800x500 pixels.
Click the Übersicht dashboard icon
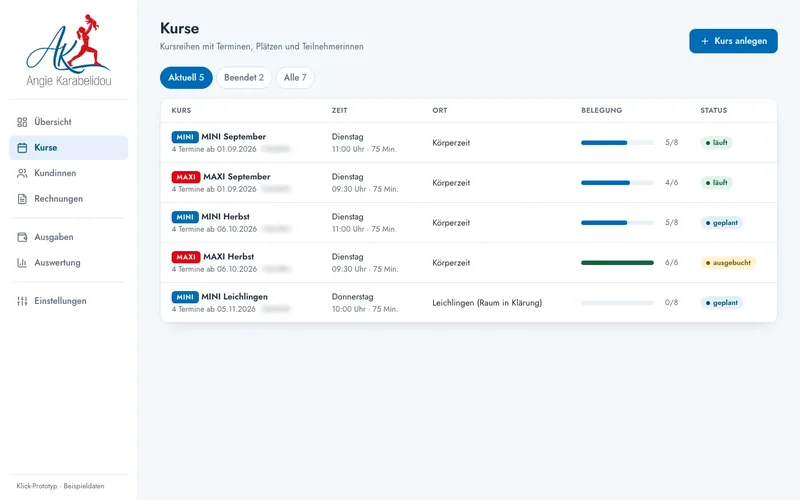click(22, 122)
